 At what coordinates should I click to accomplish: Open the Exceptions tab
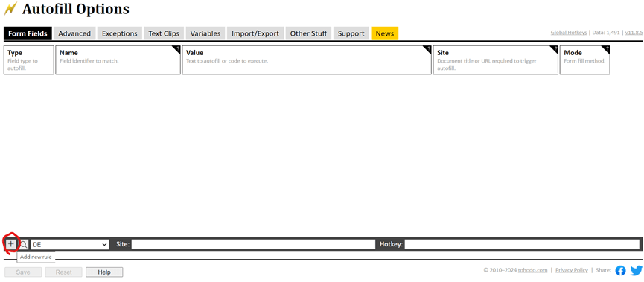tap(120, 33)
